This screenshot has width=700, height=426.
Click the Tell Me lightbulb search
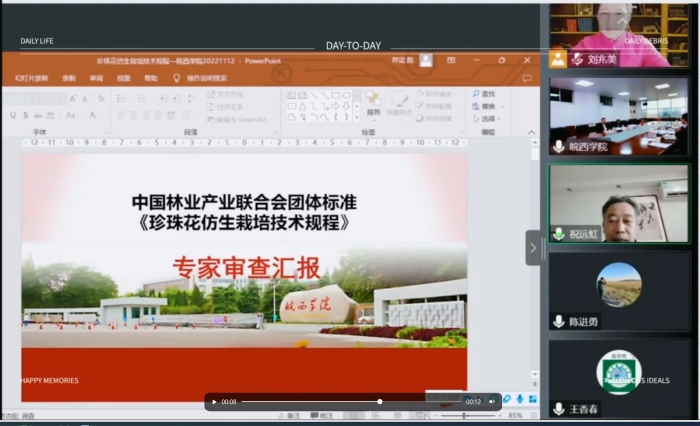(177, 77)
